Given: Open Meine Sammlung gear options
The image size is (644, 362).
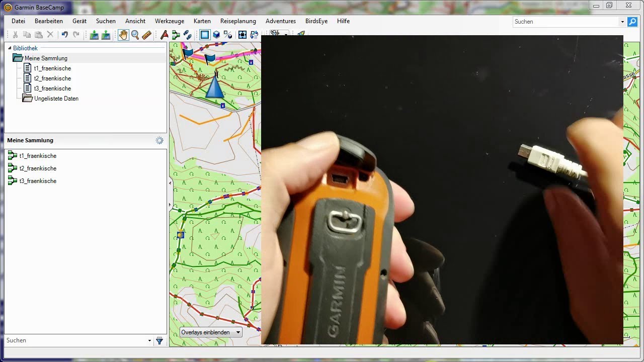Looking at the screenshot, I should tap(159, 140).
